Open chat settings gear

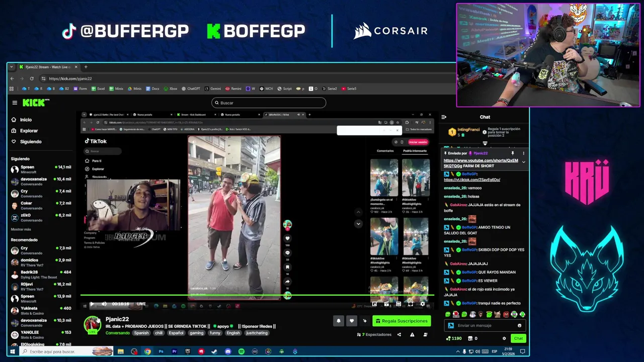504,338
